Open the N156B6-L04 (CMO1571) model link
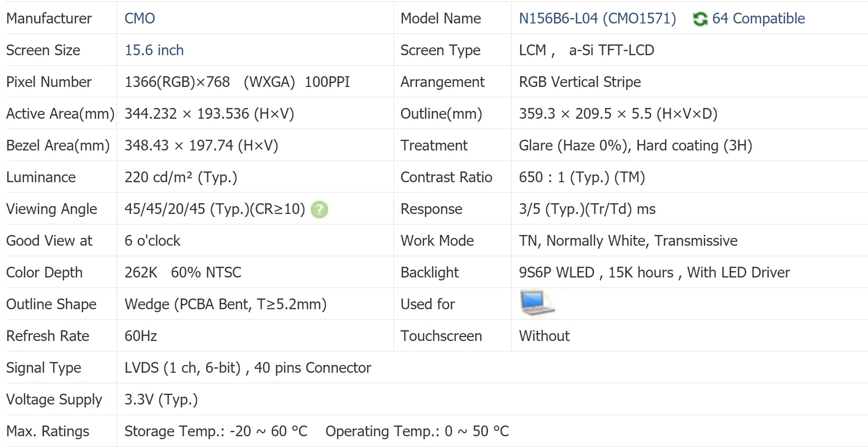868x447 pixels. click(597, 19)
